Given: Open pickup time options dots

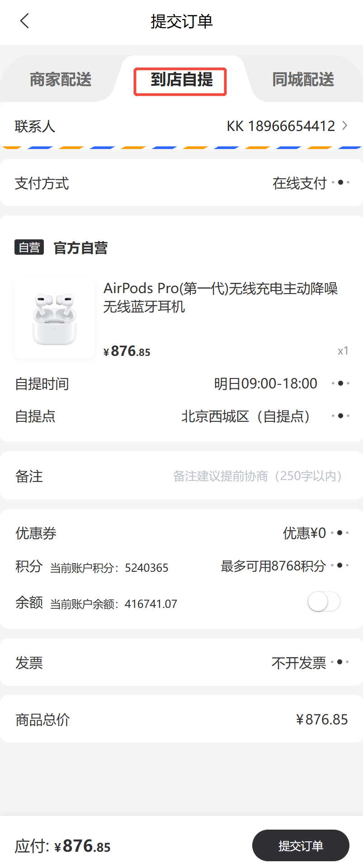Looking at the screenshot, I should coord(340,383).
